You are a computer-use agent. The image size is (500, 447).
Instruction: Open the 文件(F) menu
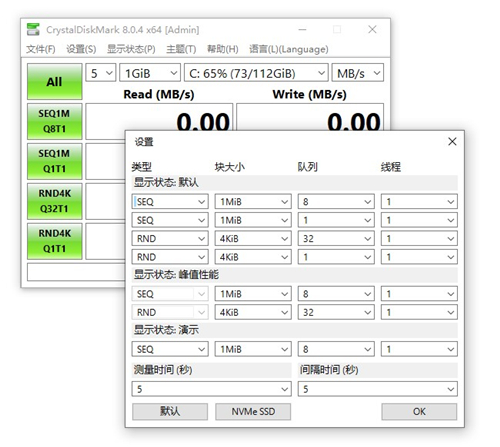click(41, 49)
